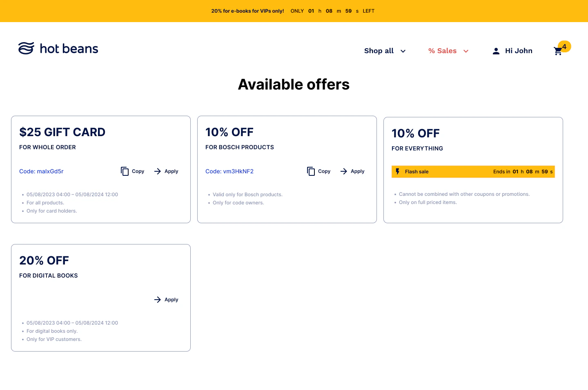588x390 pixels.
Task: Open the shopping cart icon
Action: click(558, 51)
